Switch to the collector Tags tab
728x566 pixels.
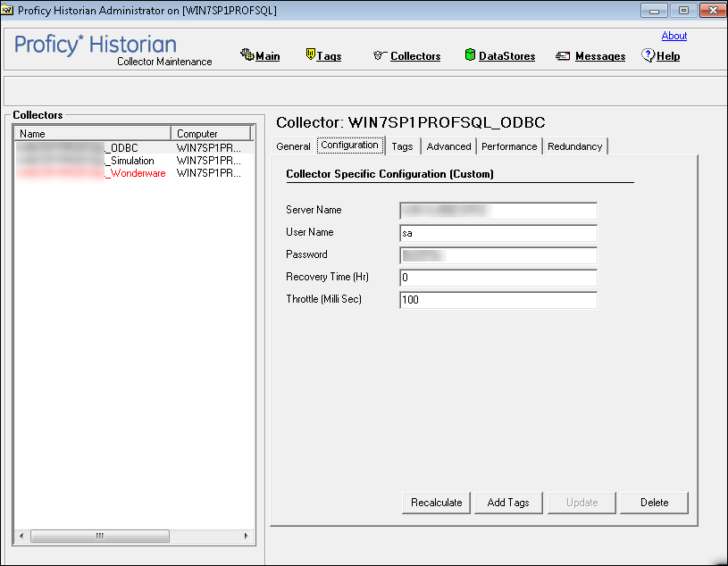click(402, 146)
